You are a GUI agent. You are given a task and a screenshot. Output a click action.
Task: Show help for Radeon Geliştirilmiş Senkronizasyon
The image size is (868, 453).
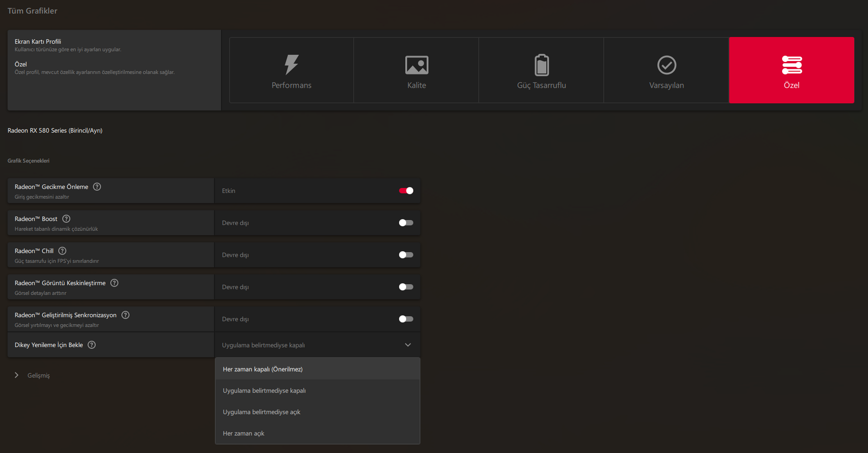point(126,315)
